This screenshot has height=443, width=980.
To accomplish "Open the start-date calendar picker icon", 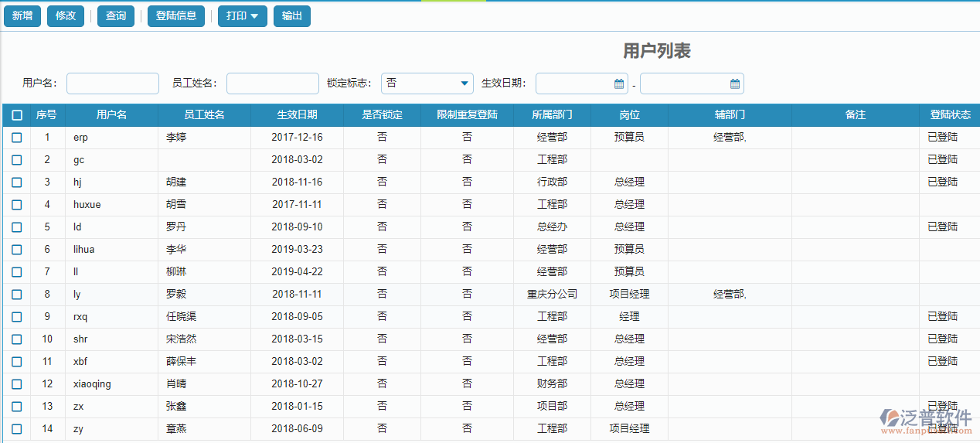I will pos(619,83).
